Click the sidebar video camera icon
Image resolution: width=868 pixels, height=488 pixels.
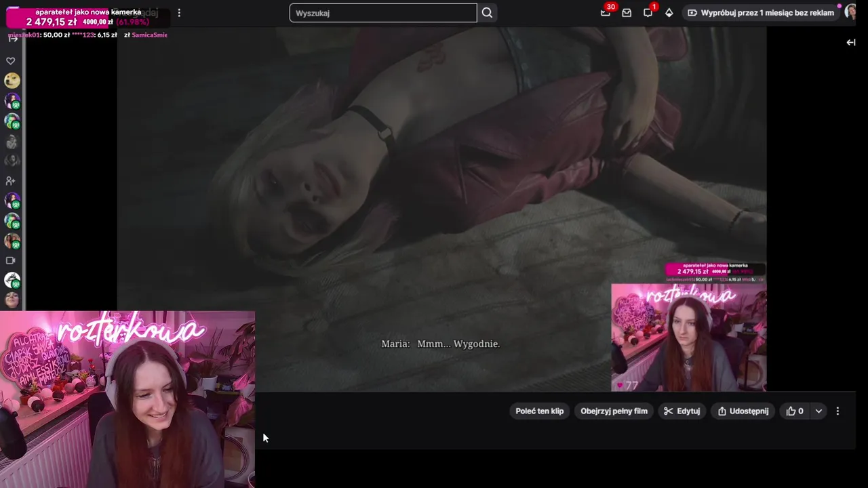pos(10,260)
